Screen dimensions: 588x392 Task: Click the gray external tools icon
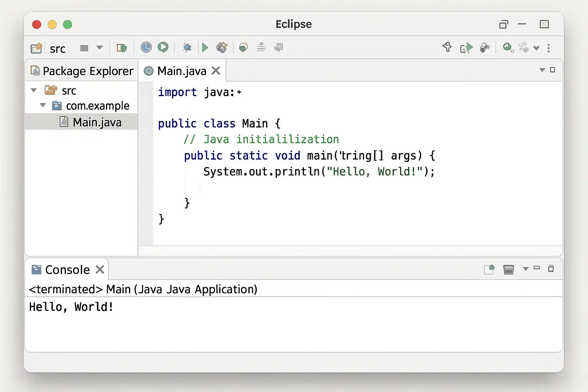222,47
